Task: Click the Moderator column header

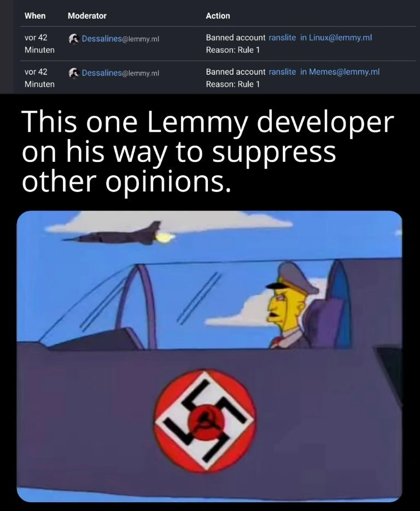Action: tap(87, 16)
